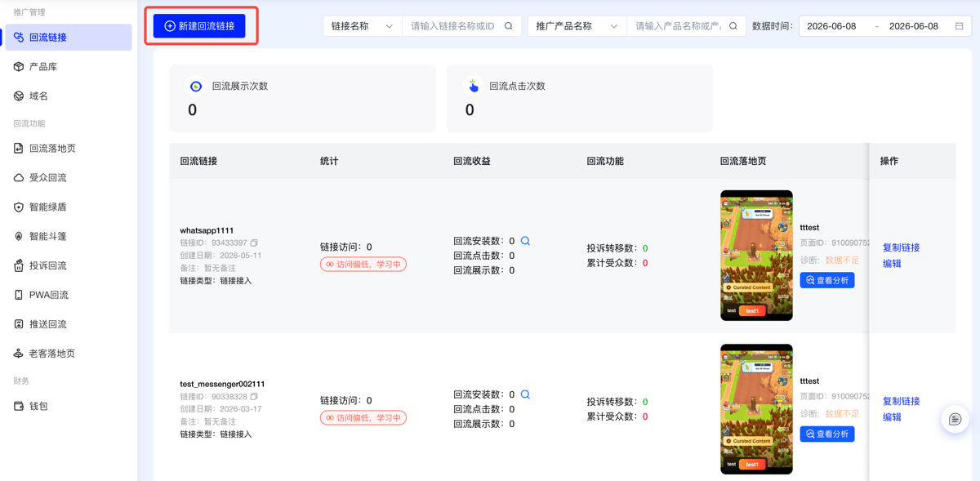980x481 pixels.
Task: Click the search icon in product name field
Action: [733, 26]
